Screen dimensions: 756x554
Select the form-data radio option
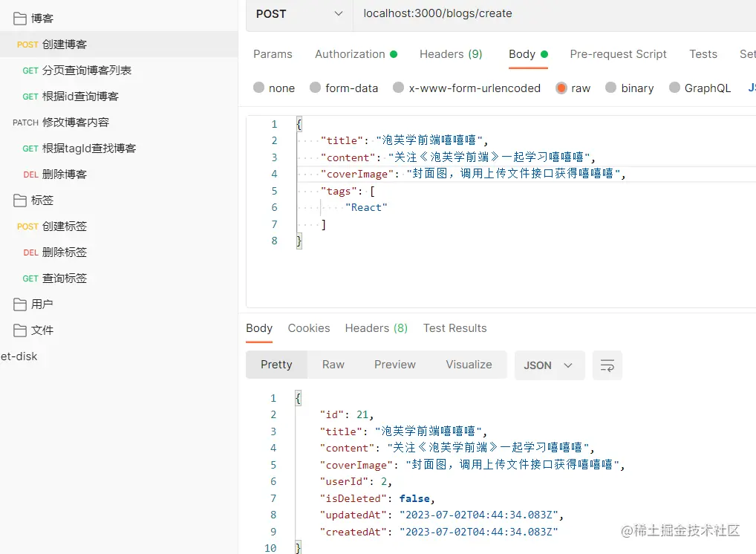pos(316,88)
